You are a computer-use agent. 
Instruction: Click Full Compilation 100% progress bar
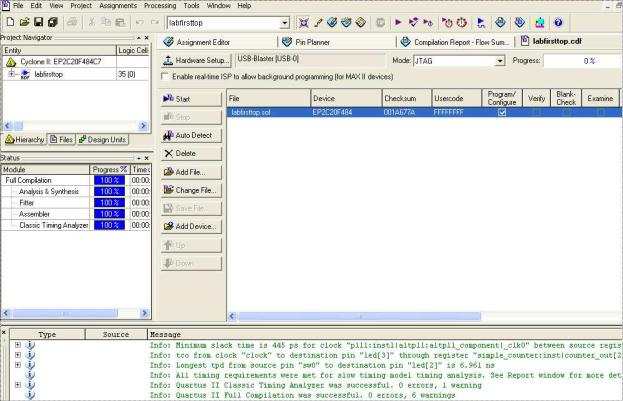109,180
